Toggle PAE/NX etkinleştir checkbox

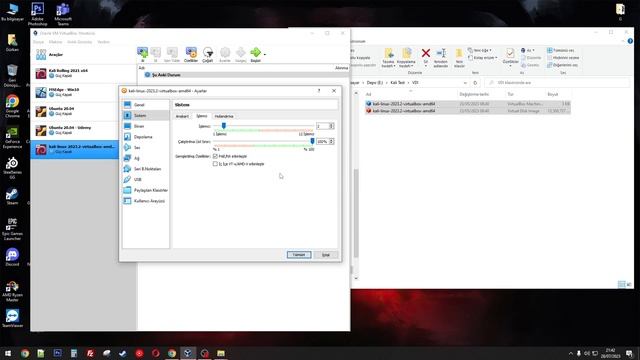215,156
